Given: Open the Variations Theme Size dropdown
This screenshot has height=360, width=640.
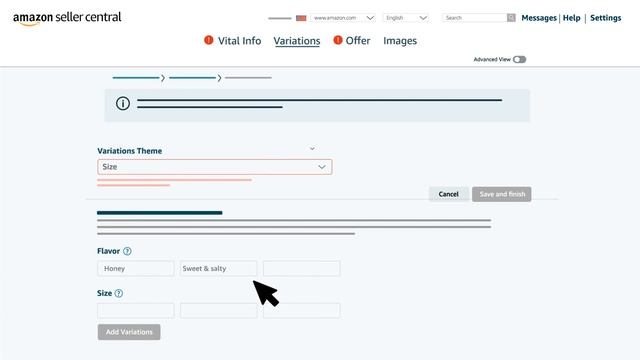Looking at the screenshot, I should 215,167.
